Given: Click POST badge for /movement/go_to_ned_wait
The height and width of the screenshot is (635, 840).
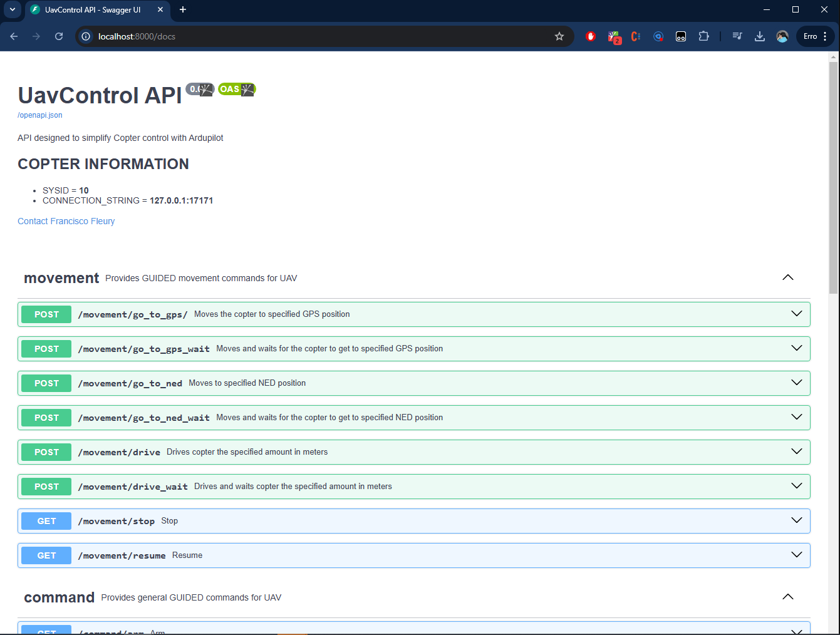Looking at the screenshot, I should 46,418.
